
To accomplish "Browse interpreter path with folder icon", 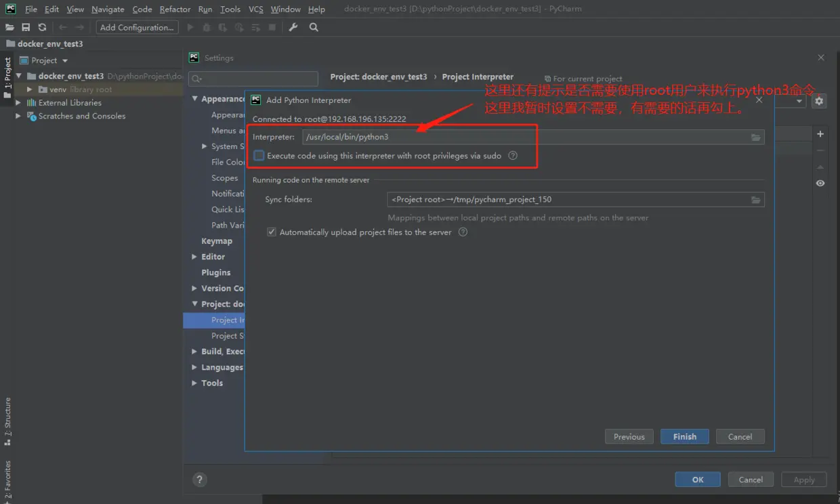I will click(755, 137).
